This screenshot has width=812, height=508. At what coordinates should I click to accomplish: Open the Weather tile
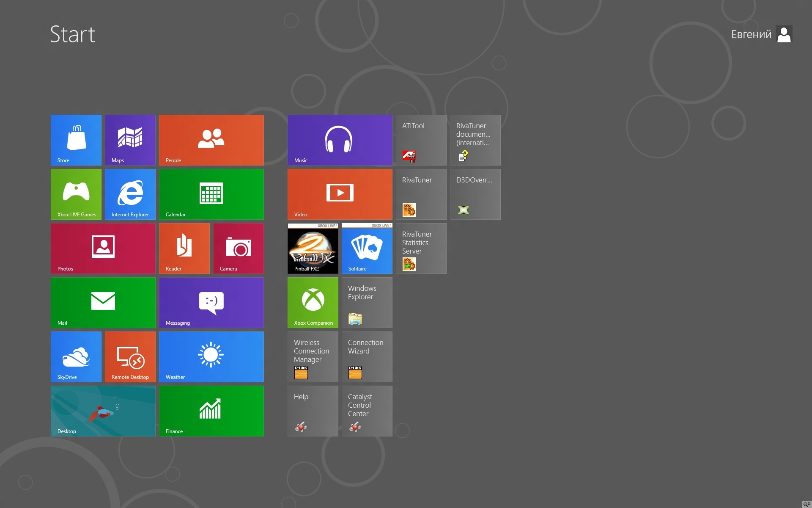(x=211, y=357)
